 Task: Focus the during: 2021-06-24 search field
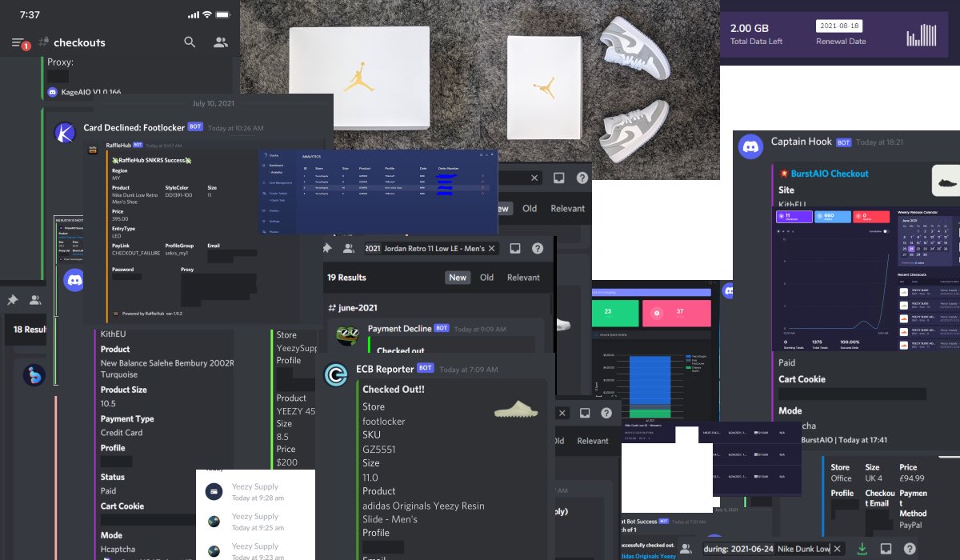coord(774,549)
